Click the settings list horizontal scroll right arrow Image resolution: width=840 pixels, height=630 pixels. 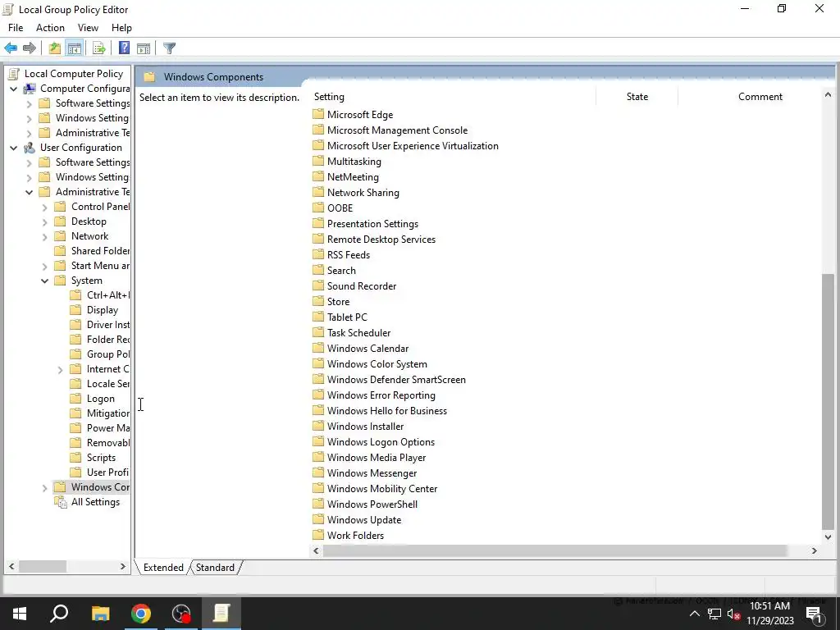point(814,550)
